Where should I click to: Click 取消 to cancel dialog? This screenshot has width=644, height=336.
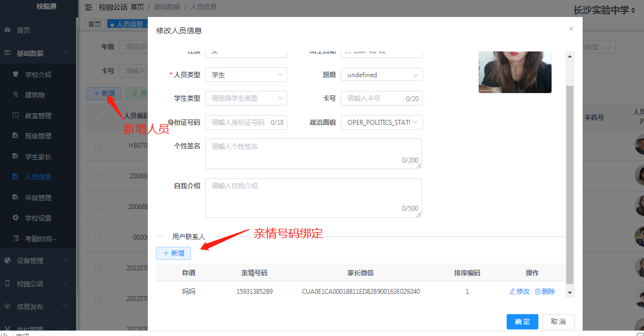click(559, 322)
